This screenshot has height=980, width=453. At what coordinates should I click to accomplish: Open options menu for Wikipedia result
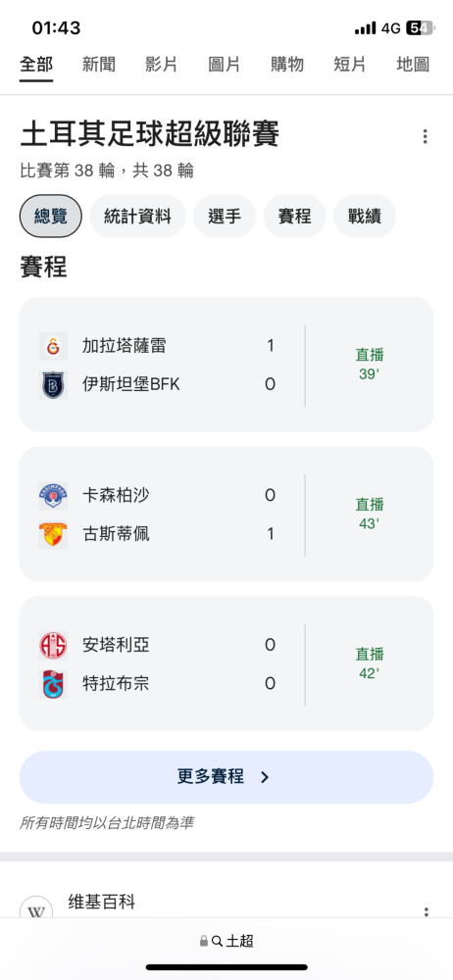[427, 911]
